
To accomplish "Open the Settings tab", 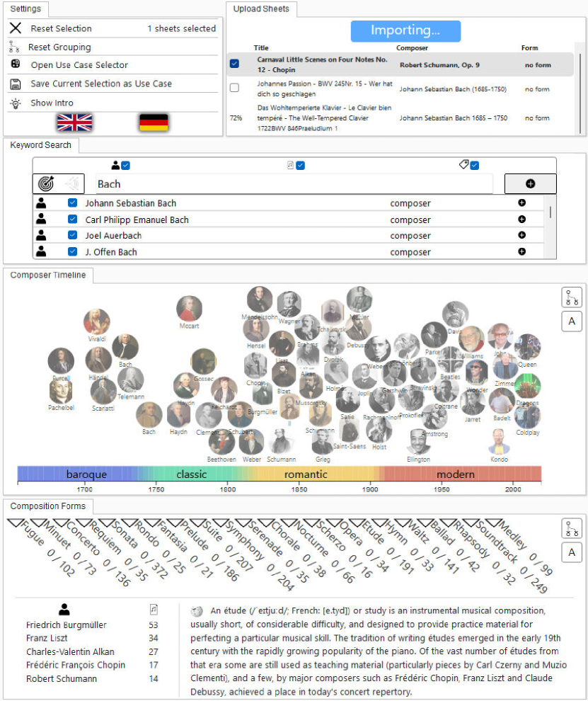I will pyautogui.click(x=25, y=9).
